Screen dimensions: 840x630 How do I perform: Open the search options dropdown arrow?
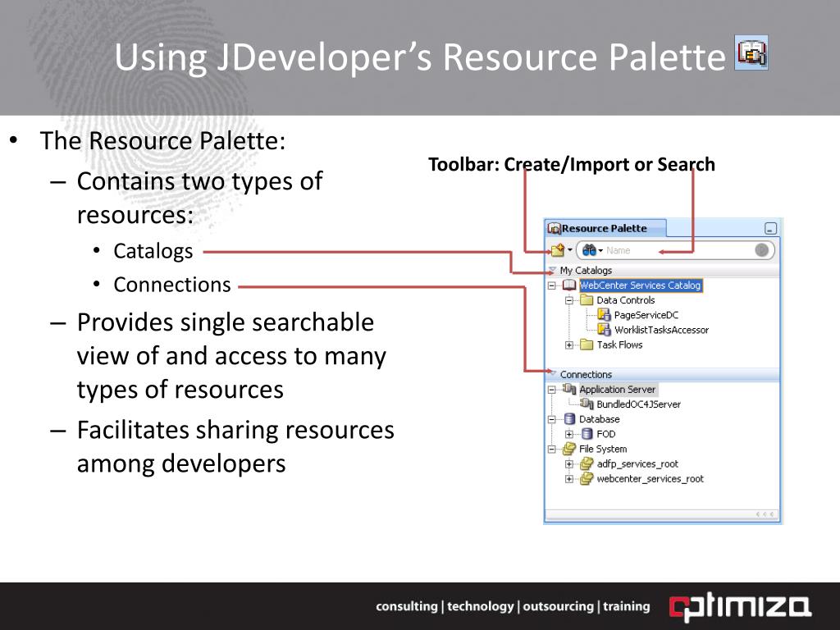(x=601, y=251)
